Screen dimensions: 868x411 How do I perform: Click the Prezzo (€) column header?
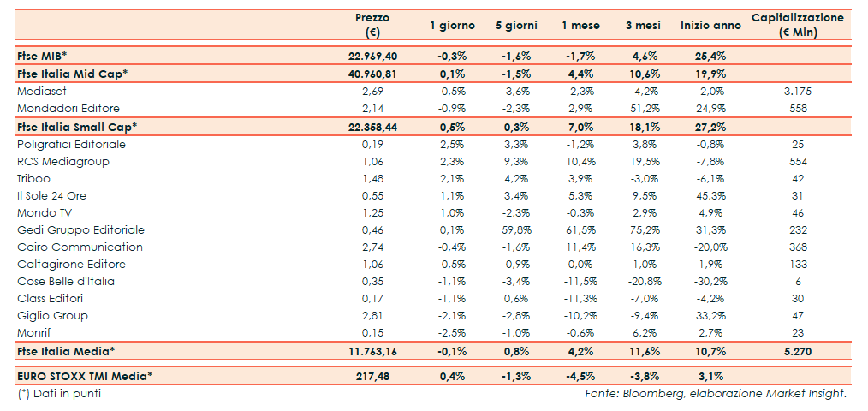tap(372, 25)
